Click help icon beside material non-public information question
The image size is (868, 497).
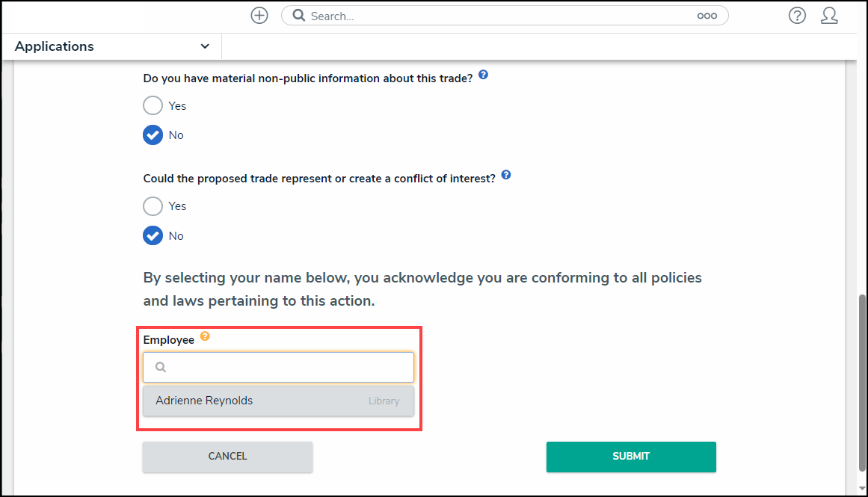[x=483, y=75]
